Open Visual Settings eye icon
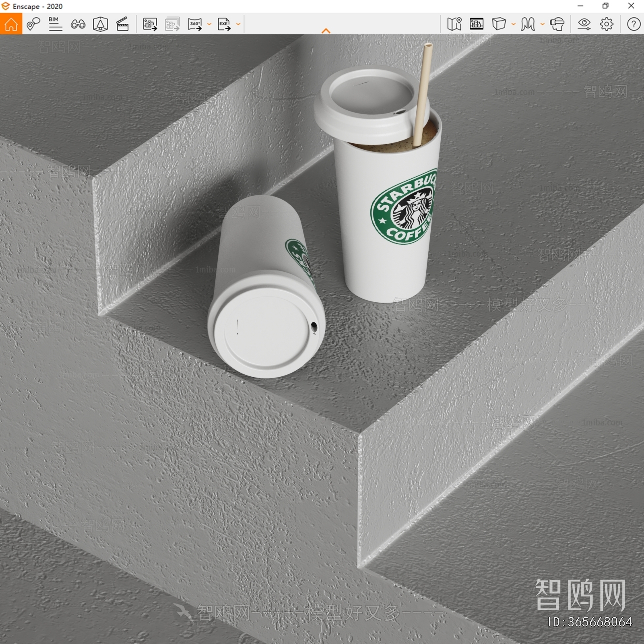 point(584,24)
